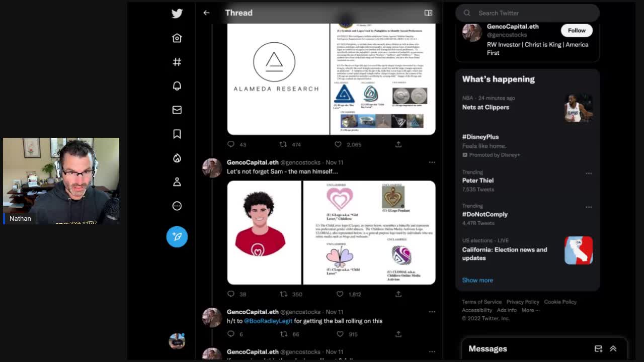Open the new message icon in Messages bar
The height and width of the screenshot is (362, 644).
[x=598, y=348]
